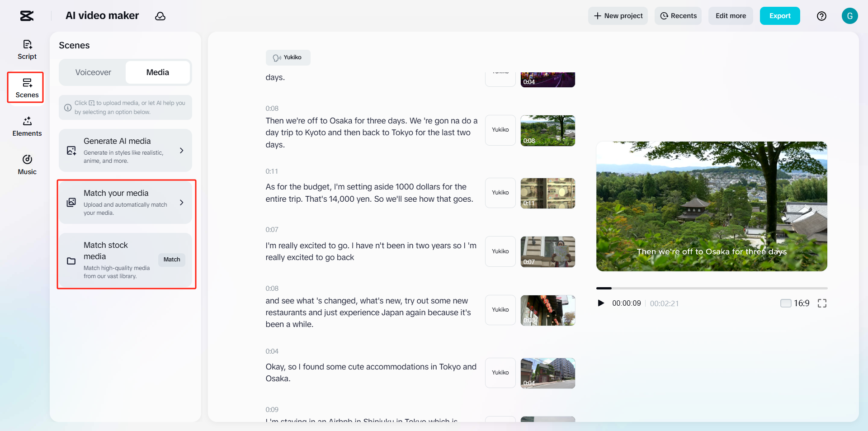
Task: Click the 0:11 scene timestamp label
Action: tap(272, 171)
